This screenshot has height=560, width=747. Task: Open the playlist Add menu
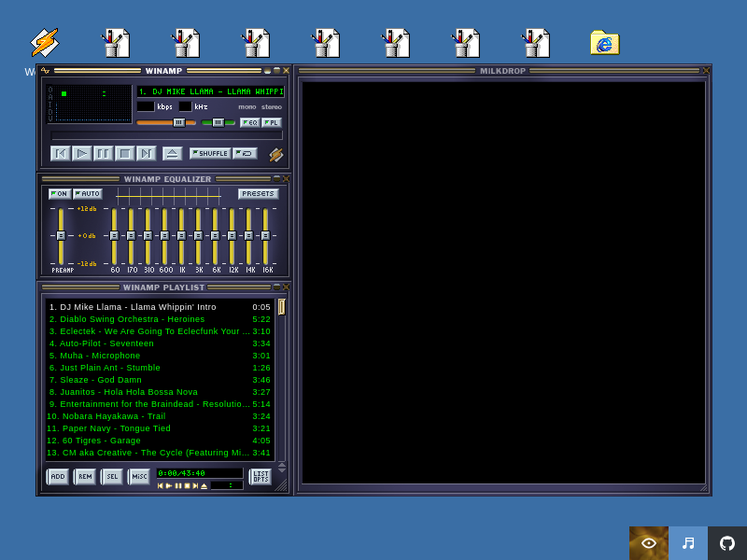point(58,476)
